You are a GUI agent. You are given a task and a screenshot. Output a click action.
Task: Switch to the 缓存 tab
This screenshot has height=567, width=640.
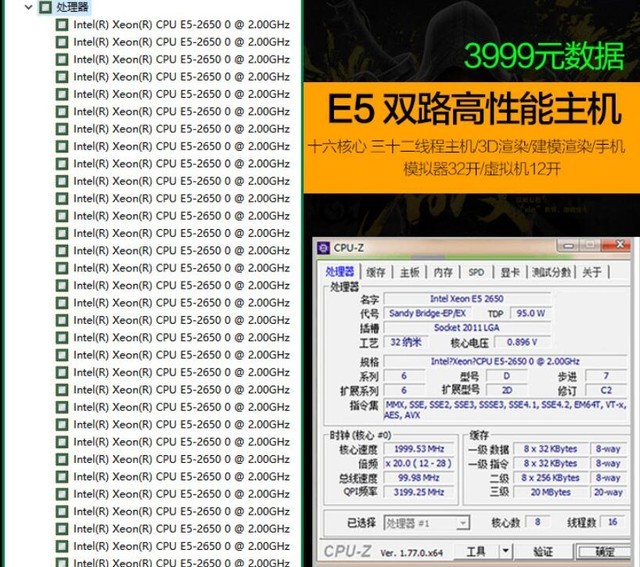coord(376,272)
